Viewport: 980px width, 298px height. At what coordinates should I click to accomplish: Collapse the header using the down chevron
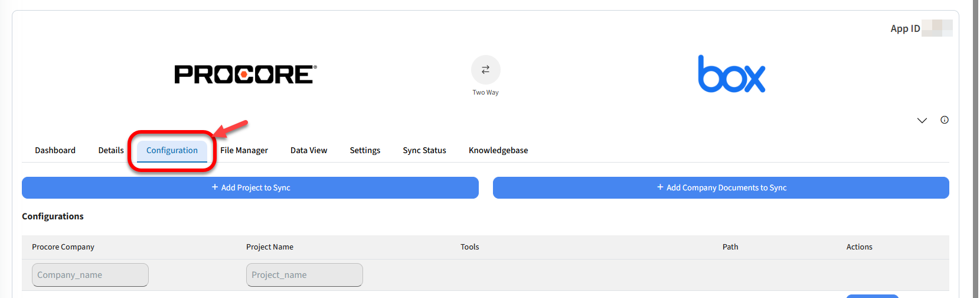[922, 121]
